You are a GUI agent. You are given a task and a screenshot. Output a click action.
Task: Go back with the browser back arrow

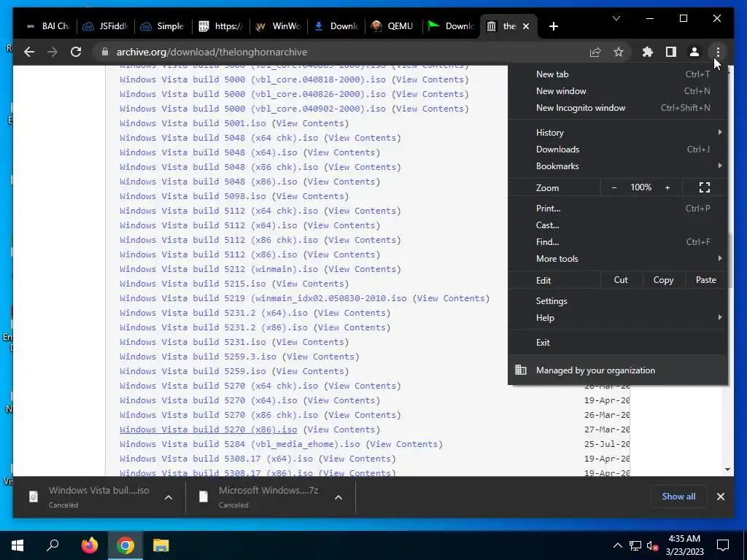tap(29, 52)
